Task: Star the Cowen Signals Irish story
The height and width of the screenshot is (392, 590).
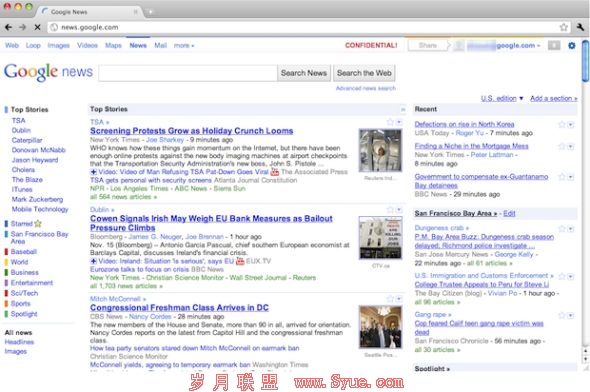Action: 390,210
